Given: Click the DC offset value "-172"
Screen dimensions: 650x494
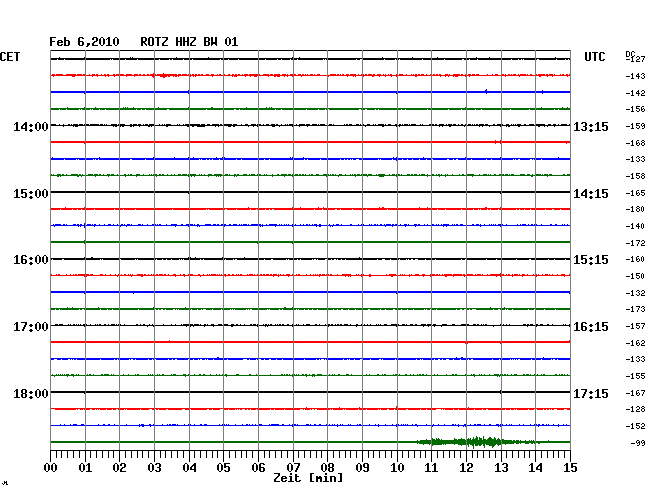Looking at the screenshot, I should tap(635, 243).
